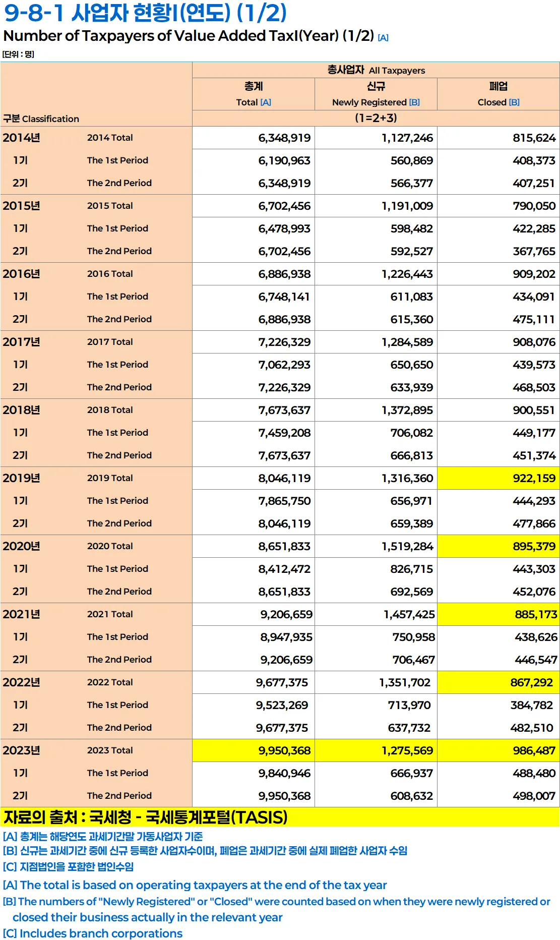The image size is (560, 940).
Task: Select closed value 475,111
Action: (534, 320)
